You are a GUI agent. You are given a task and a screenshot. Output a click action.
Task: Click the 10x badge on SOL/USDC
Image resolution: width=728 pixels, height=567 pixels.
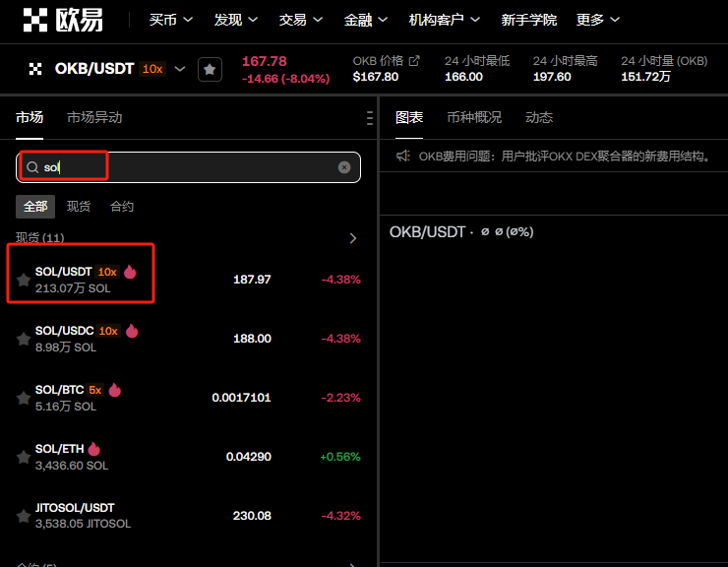(x=108, y=331)
